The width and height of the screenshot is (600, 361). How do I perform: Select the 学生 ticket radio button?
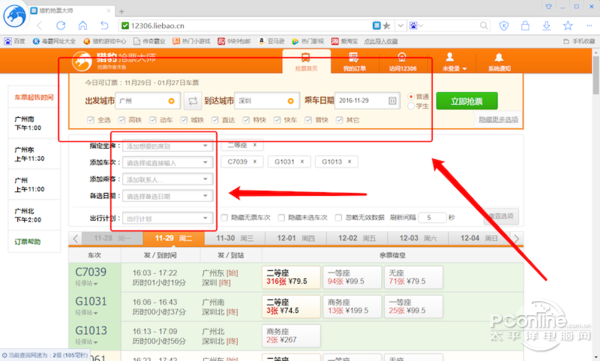click(x=411, y=106)
